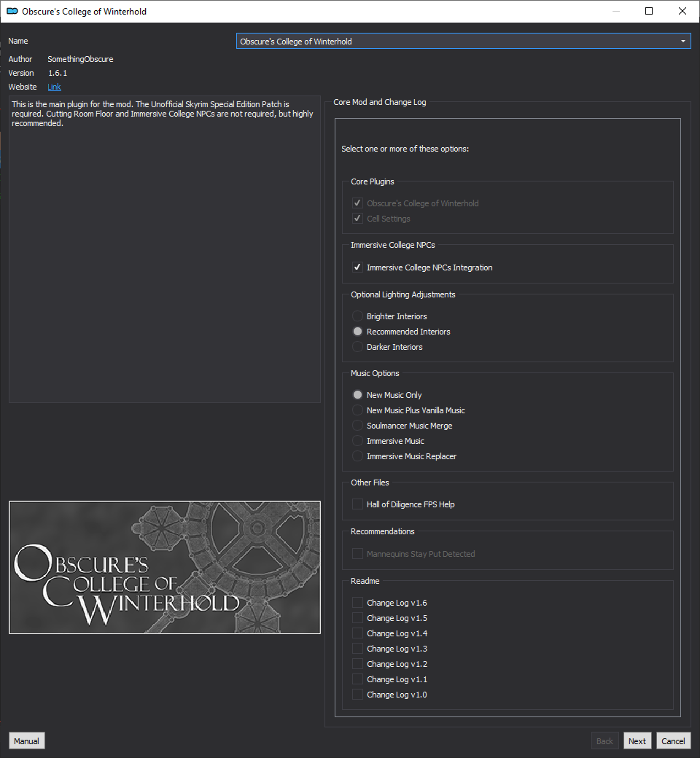This screenshot has height=758, width=700.
Task: Select Brighter Interiors radio button
Action: coord(357,316)
